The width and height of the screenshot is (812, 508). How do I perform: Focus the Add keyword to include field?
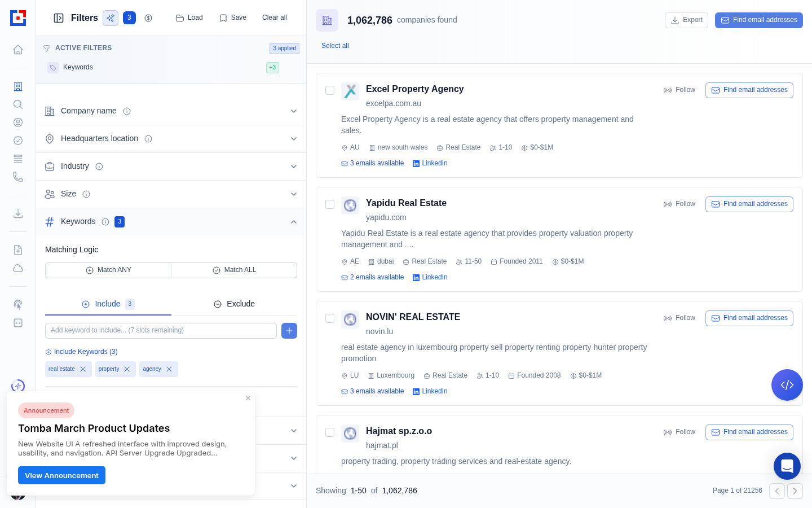pyautogui.click(x=161, y=331)
